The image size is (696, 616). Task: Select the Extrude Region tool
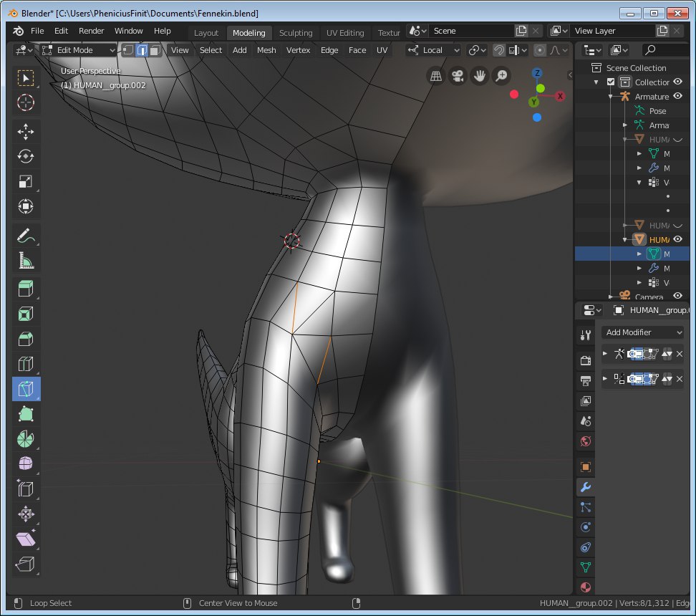point(26,289)
